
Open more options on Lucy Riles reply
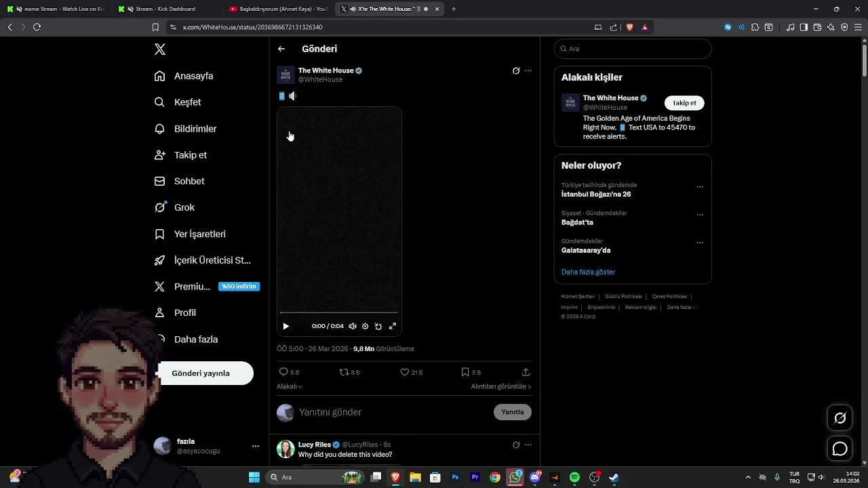[528, 445]
